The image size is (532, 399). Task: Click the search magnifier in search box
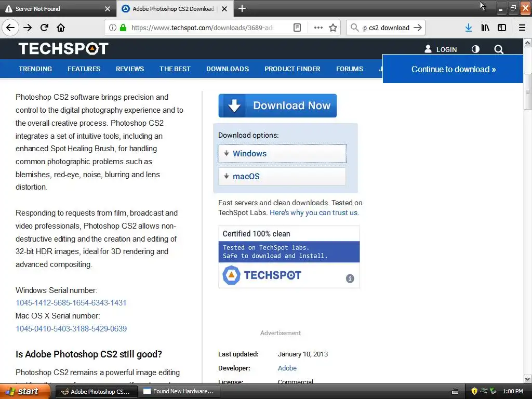(354, 28)
